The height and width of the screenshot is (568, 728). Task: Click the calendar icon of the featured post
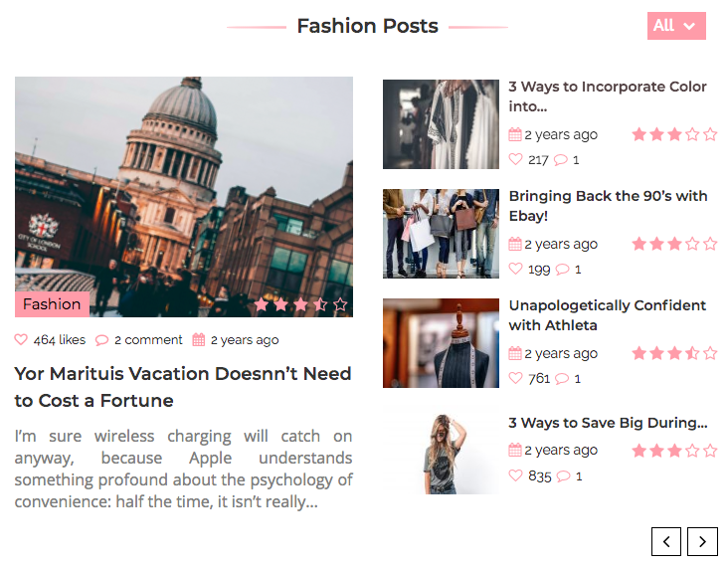pos(198,339)
